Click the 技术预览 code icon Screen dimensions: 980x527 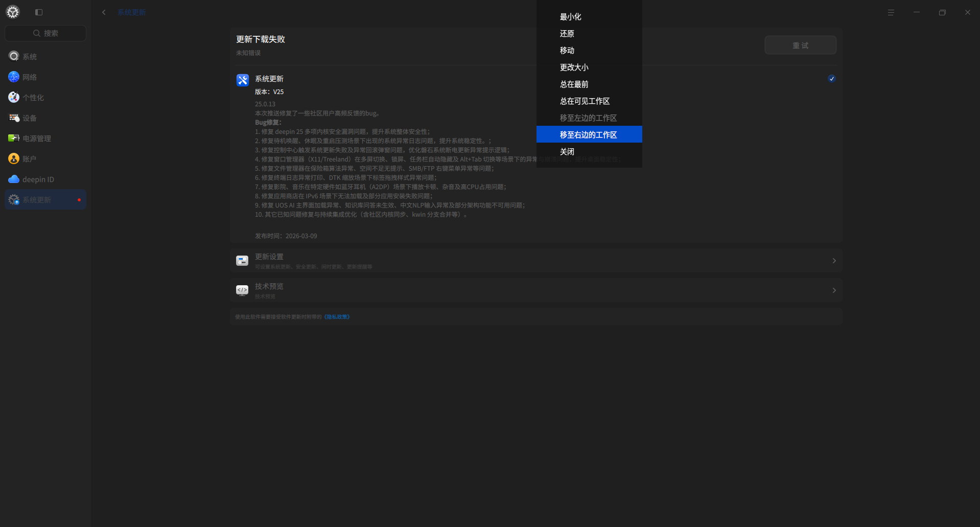point(242,290)
